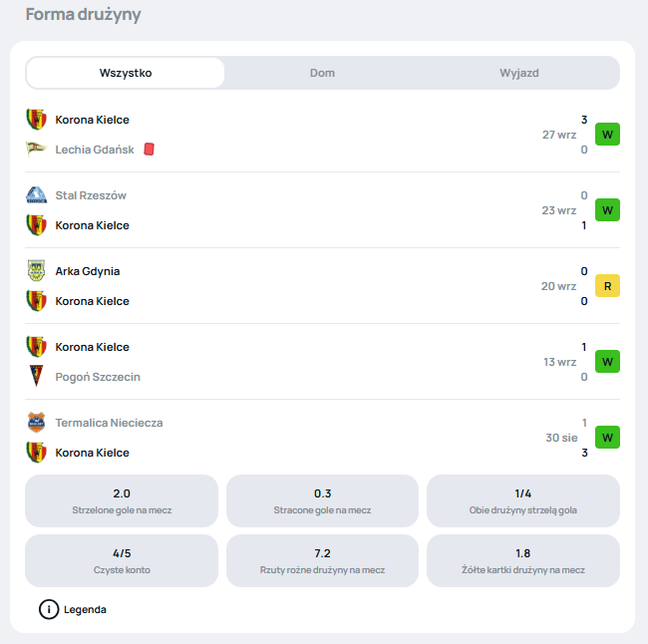Click the Żółte kartki drużyny na mecz card
The height and width of the screenshot is (644, 648).
click(x=523, y=560)
